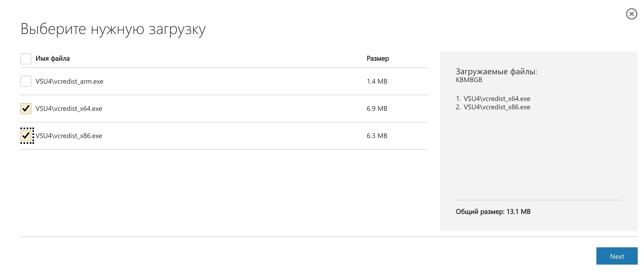
Task: Uncheck the vcredist_x86.exe checkbox
Action: click(x=26, y=135)
